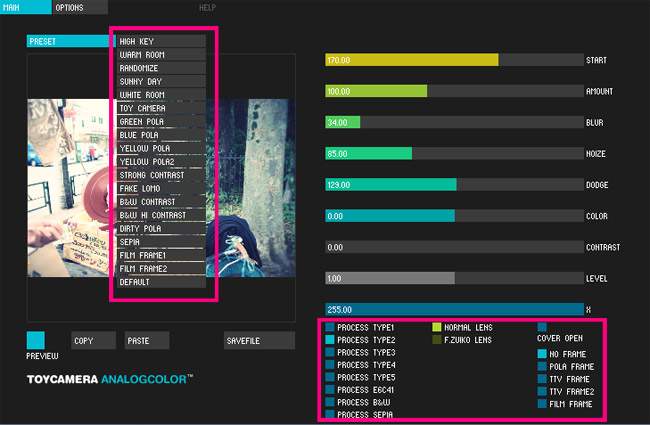
Task: Apply the GREEN POLA preset
Action: coord(161,121)
